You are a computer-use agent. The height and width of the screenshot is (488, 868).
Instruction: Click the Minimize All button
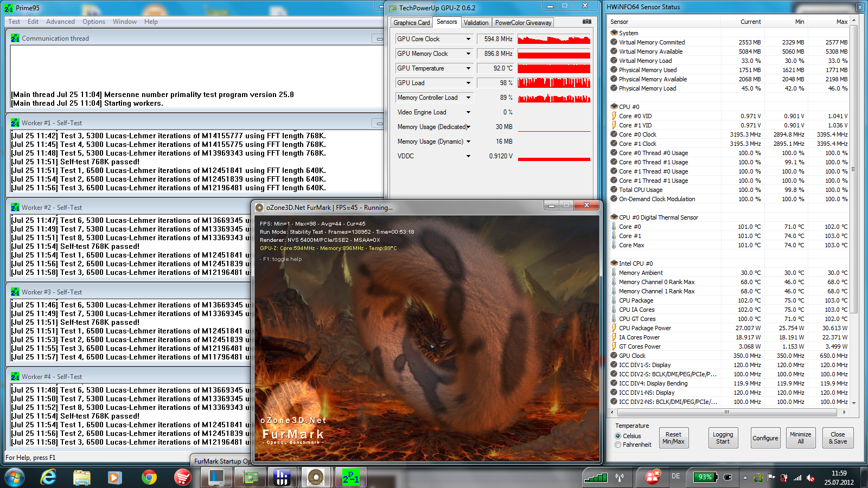point(800,438)
